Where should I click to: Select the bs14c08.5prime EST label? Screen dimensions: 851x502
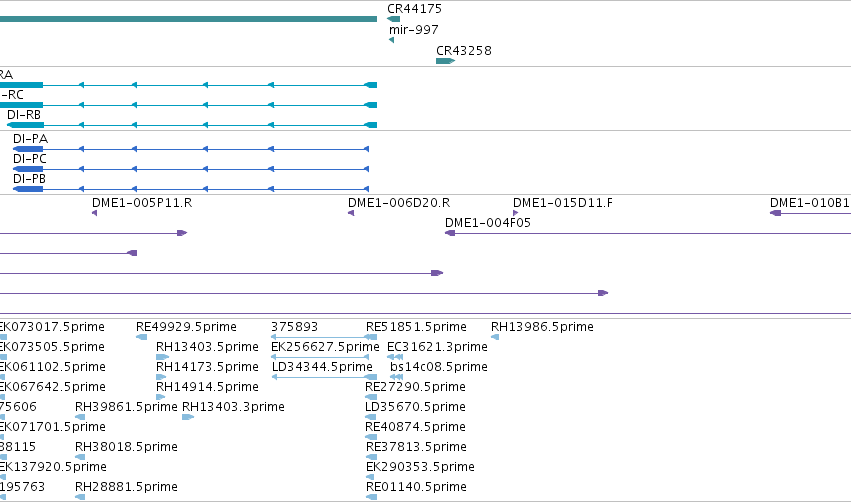click(x=439, y=367)
